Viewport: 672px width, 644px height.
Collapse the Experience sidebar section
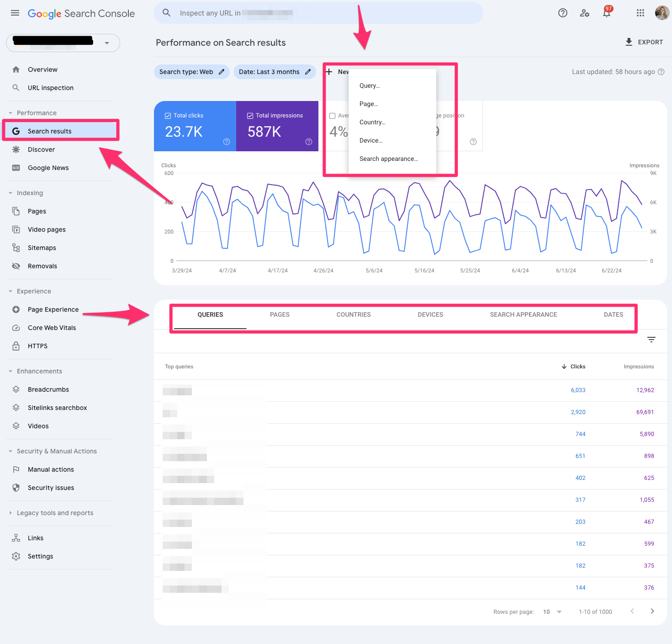click(11, 291)
